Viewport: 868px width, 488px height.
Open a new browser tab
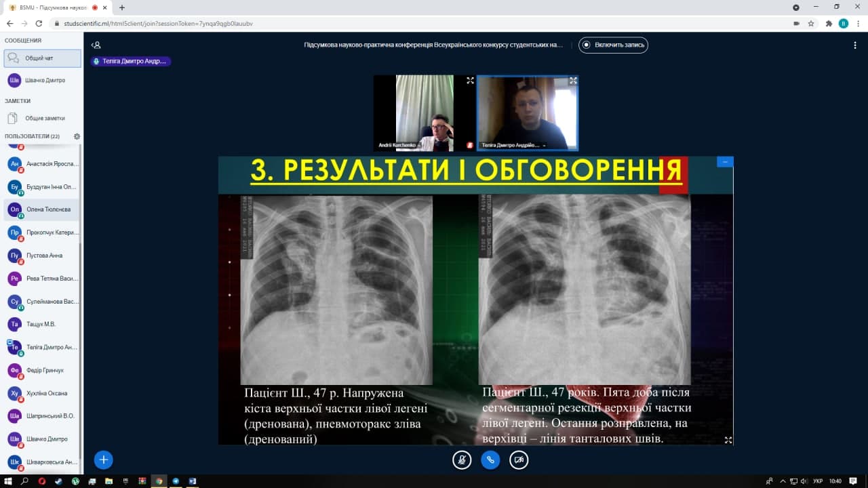(122, 7)
